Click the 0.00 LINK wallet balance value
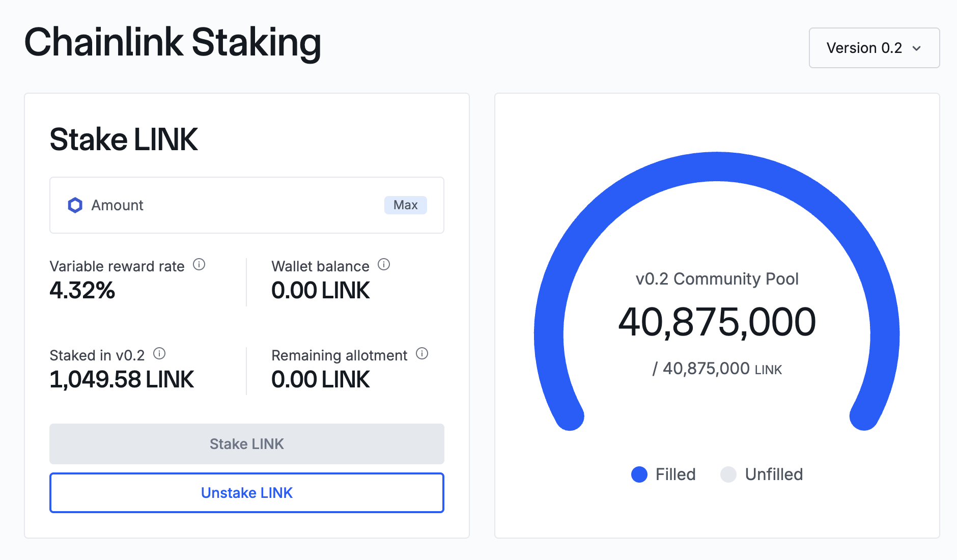This screenshot has width=957, height=560. point(321,291)
